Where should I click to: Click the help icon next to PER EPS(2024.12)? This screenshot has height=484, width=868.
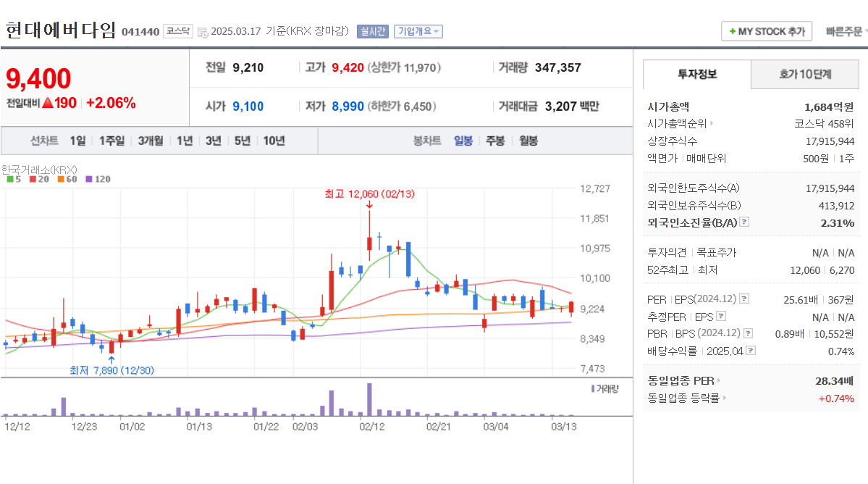coord(744,299)
